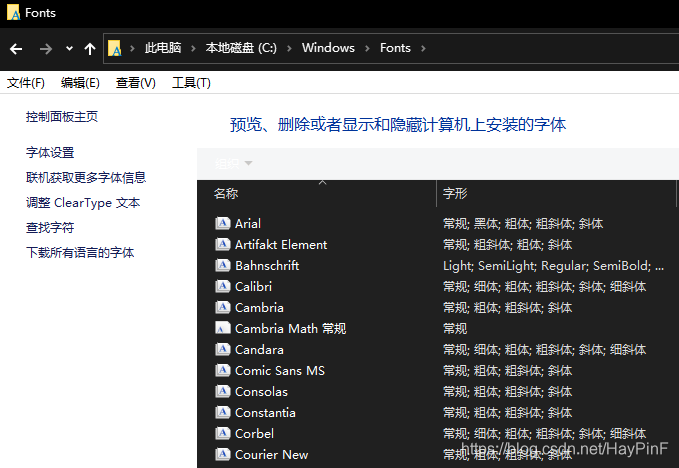
Task: Select the Cambria font icon
Action: 223,307
